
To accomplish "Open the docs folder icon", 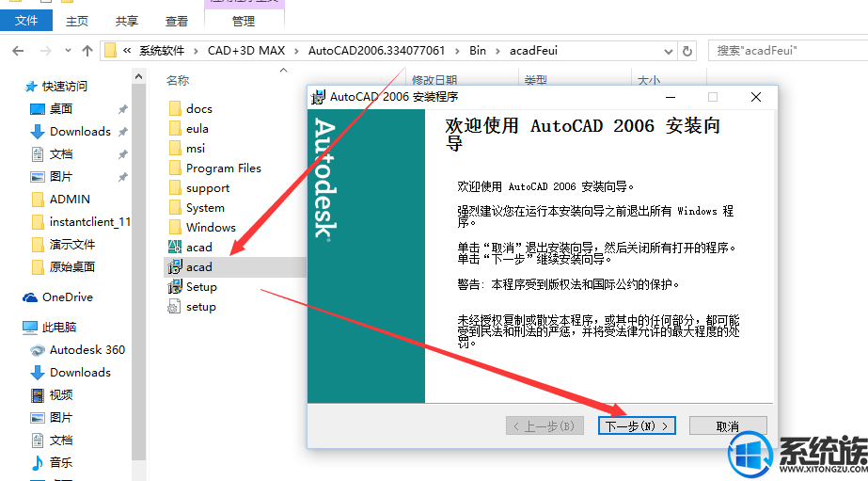I will coord(175,108).
